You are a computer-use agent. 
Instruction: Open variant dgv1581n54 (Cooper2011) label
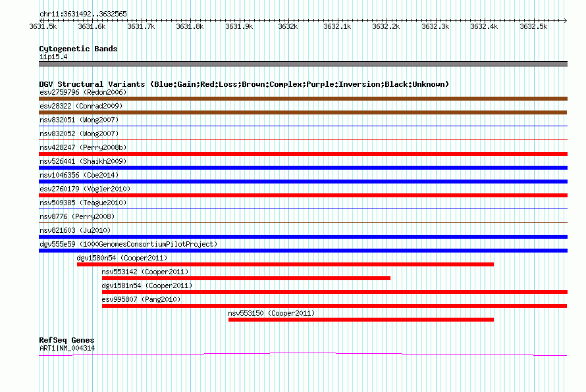[x=147, y=285]
